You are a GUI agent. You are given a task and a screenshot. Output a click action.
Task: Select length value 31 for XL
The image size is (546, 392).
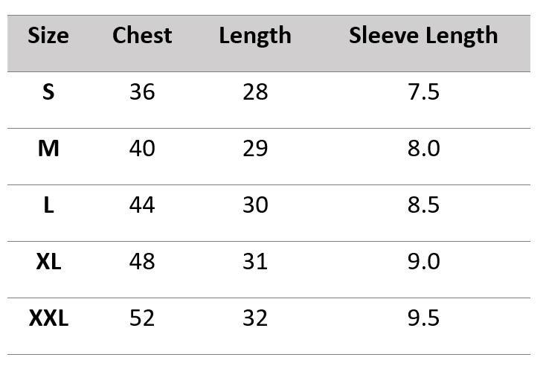(255, 262)
